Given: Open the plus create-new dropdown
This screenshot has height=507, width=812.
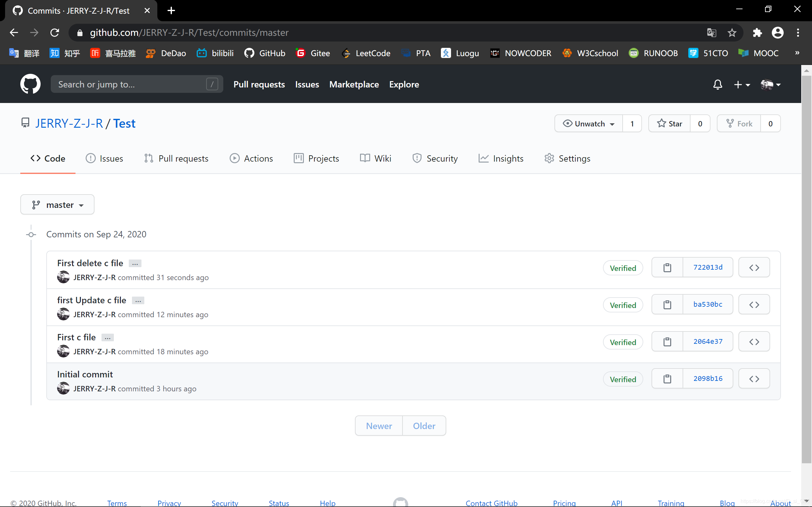Looking at the screenshot, I should [742, 85].
